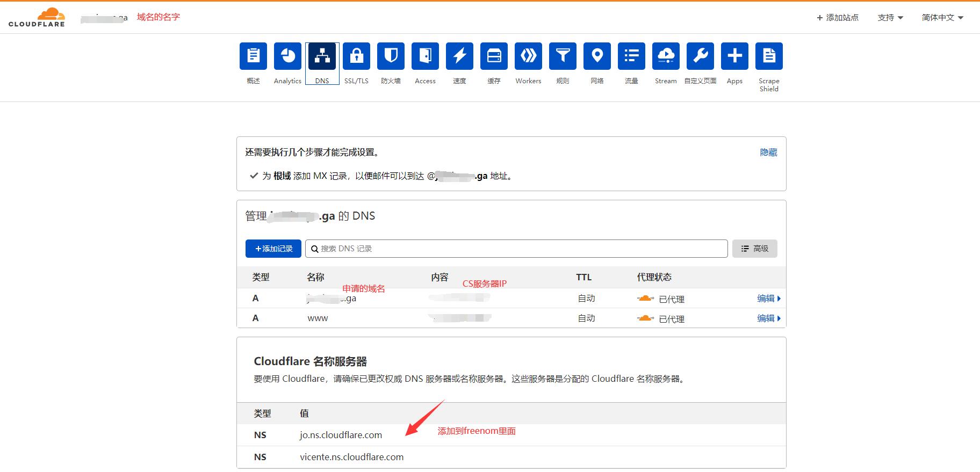Go to the 概述 overview tab
This screenshot has height=472, width=980.
point(253,56)
